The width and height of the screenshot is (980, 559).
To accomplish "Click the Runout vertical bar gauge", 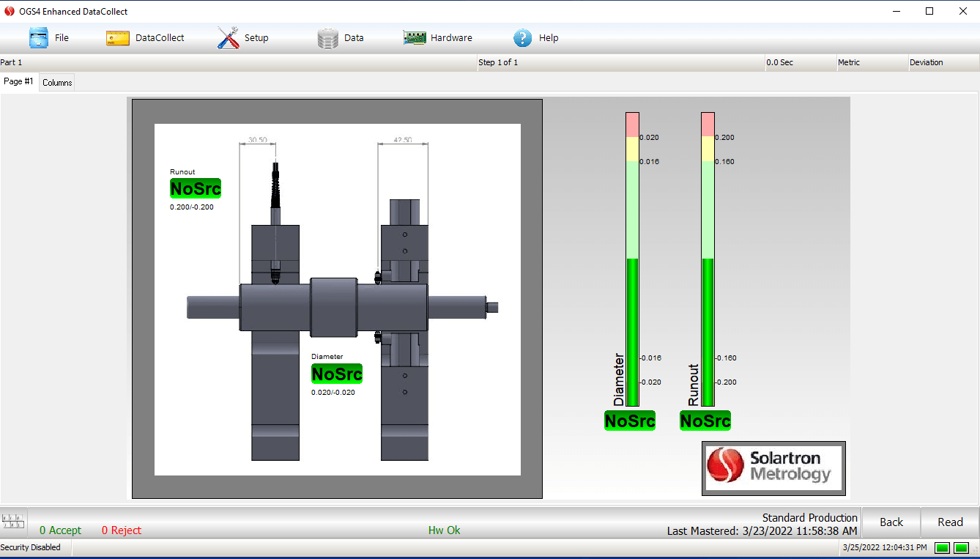I will [x=708, y=259].
